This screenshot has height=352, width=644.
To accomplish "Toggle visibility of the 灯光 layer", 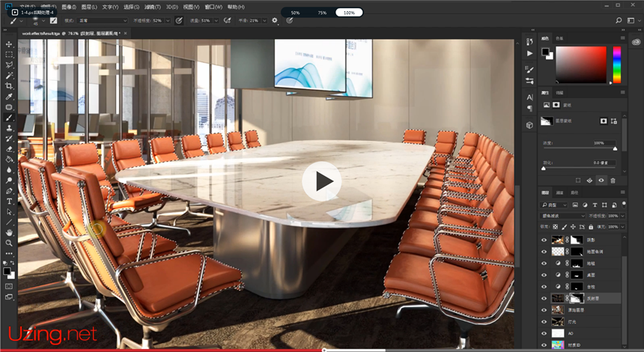I will 544,321.
